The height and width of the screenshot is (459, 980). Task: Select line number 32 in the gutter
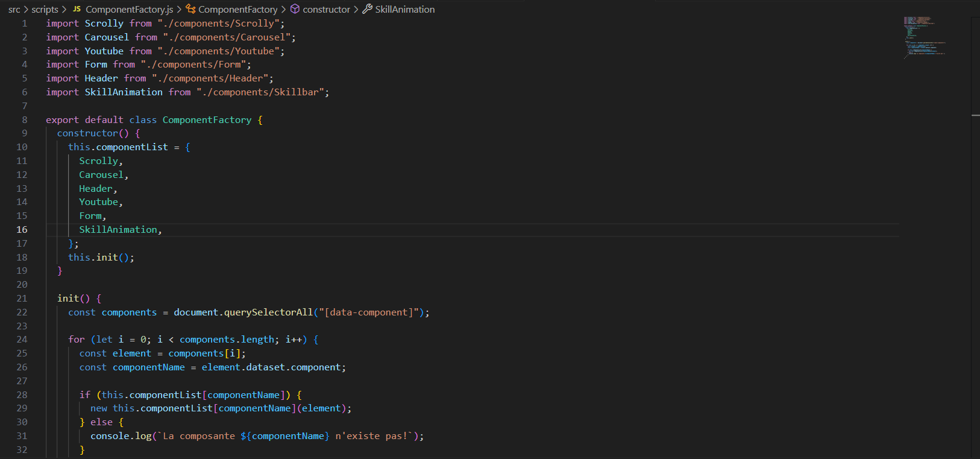[22, 450]
